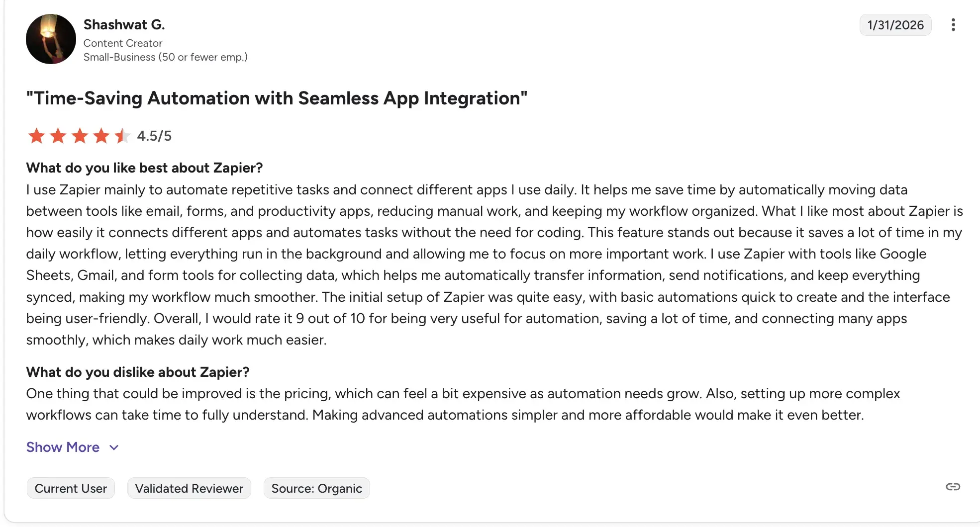This screenshot has height=527, width=980.
Task: Expand the review with Show More
Action: click(63, 447)
